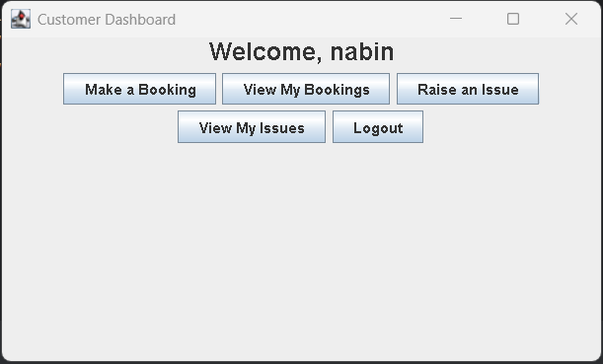
Task: Click the Java app icon in title bar
Action: coord(21,19)
